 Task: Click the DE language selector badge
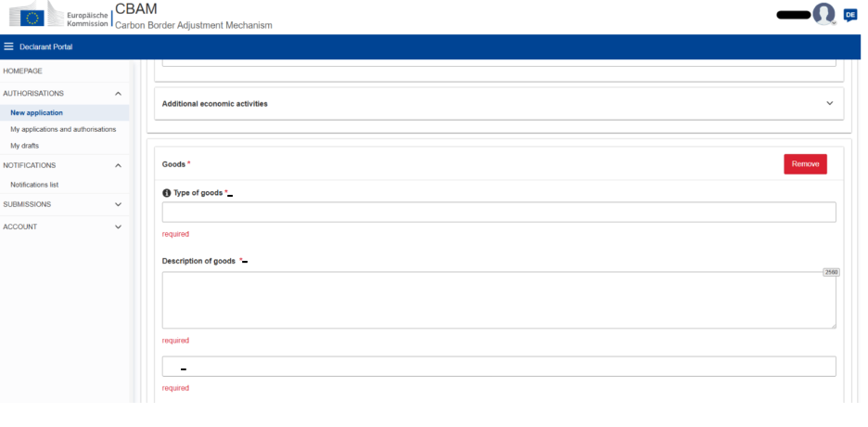coord(850,15)
